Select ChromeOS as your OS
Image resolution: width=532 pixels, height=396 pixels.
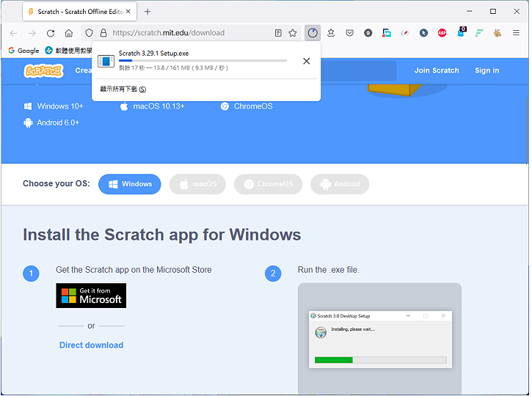tap(268, 184)
